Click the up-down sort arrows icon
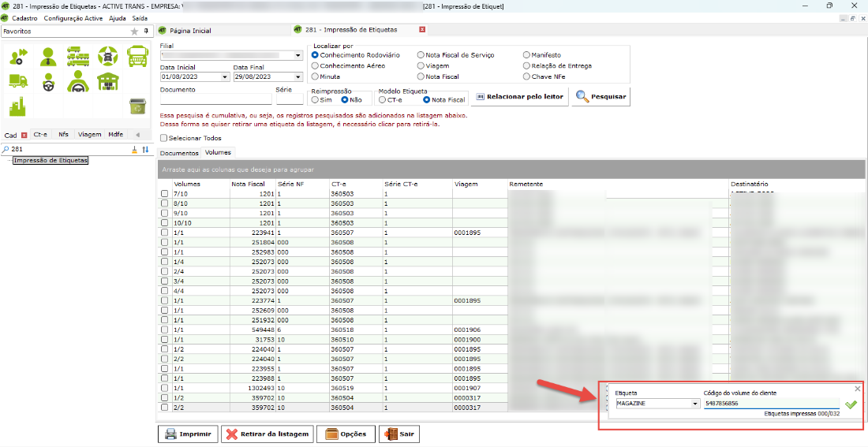The width and height of the screenshot is (868, 447). click(146, 149)
